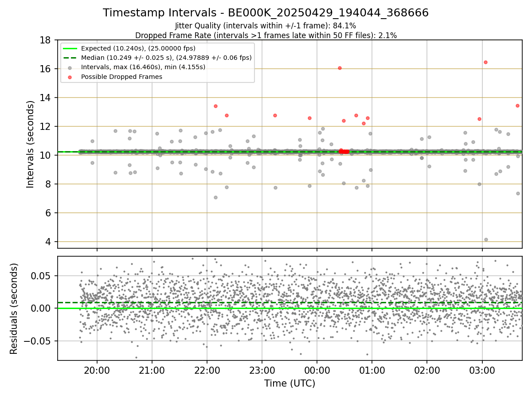This screenshot has width=532, height=399.
Task: Click the 'Intervals (seconds)' y-axis label
Action: click(31, 144)
